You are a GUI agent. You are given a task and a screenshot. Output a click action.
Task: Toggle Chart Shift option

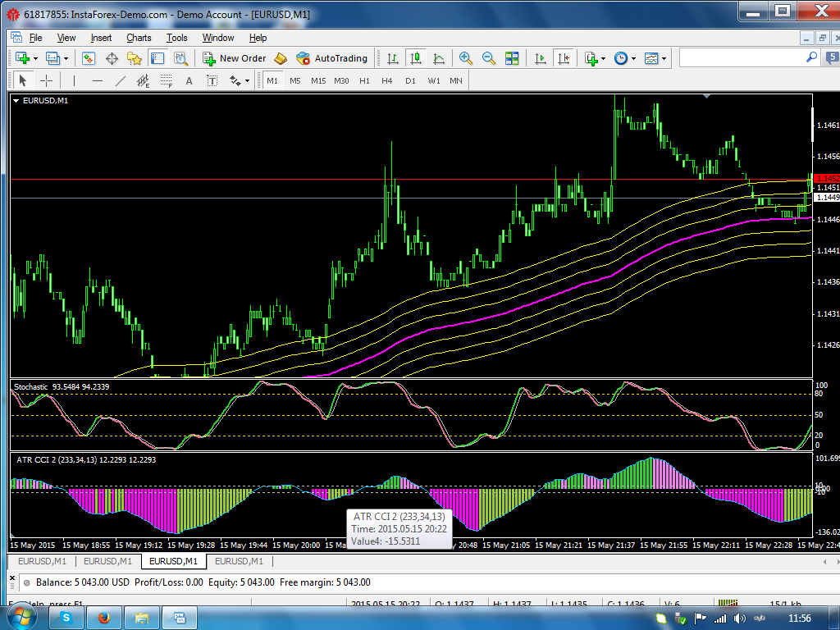564,58
